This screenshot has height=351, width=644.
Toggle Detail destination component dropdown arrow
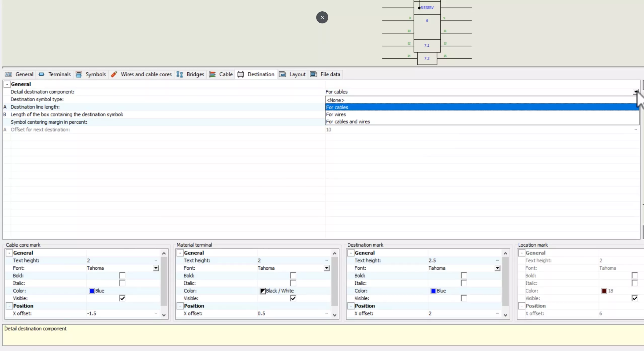pyautogui.click(x=636, y=92)
